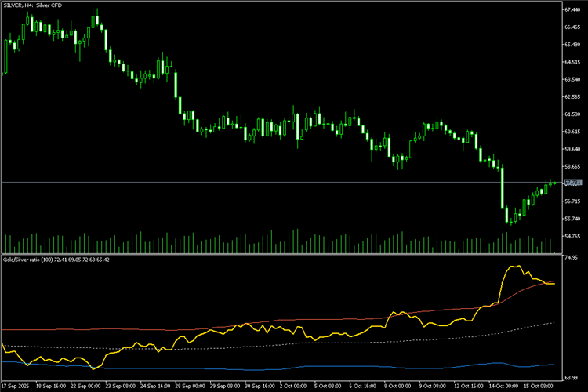The image size is (588, 392).
Task: Click the 55.740 price scale label
Action: point(572,219)
